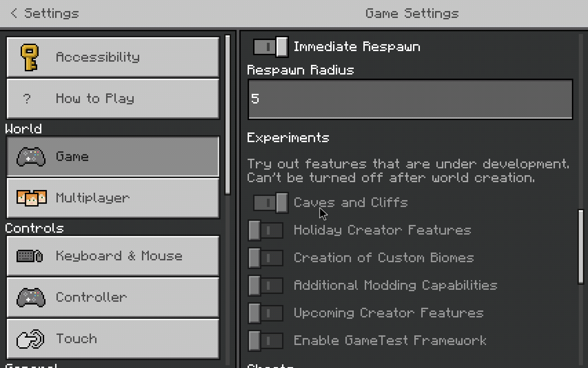Image resolution: width=588 pixels, height=368 pixels.
Task: Click the back arrow next to Settings
Action: tap(14, 13)
